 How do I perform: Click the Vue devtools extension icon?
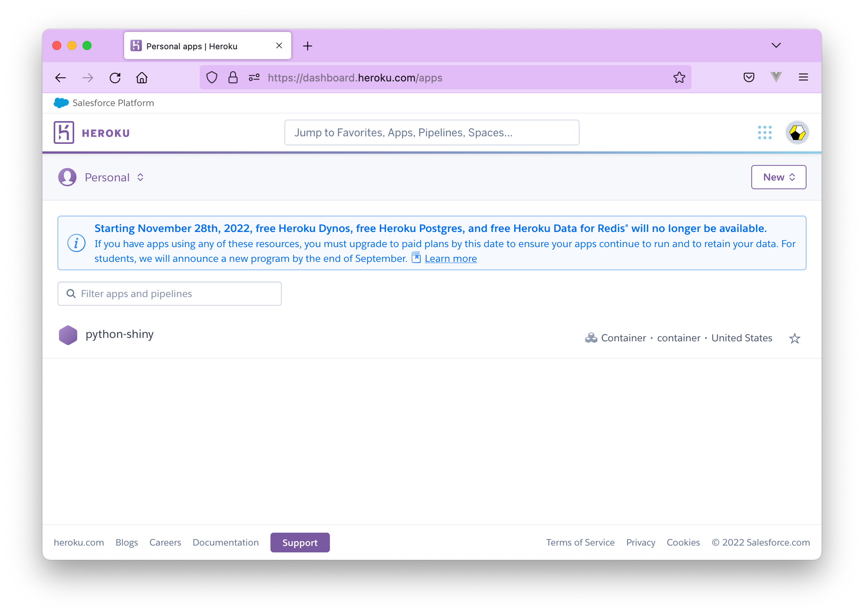pos(776,77)
